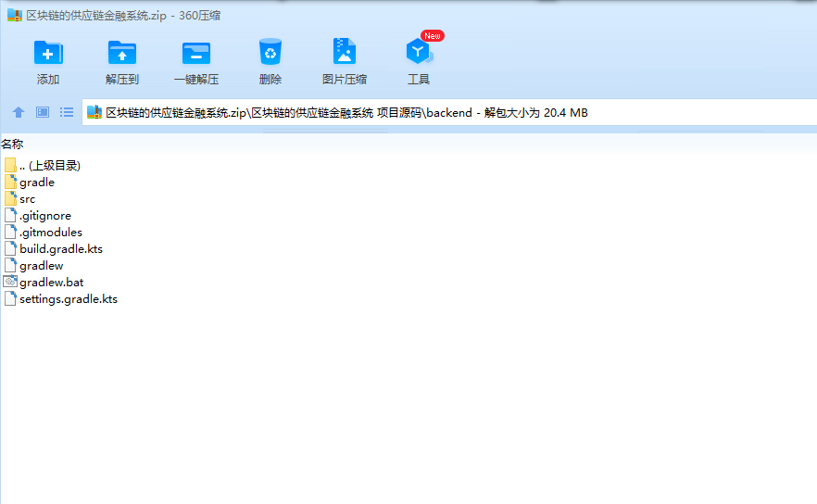Click the build.gradle.kts file icon
This screenshot has width=817, height=504.
coord(10,248)
